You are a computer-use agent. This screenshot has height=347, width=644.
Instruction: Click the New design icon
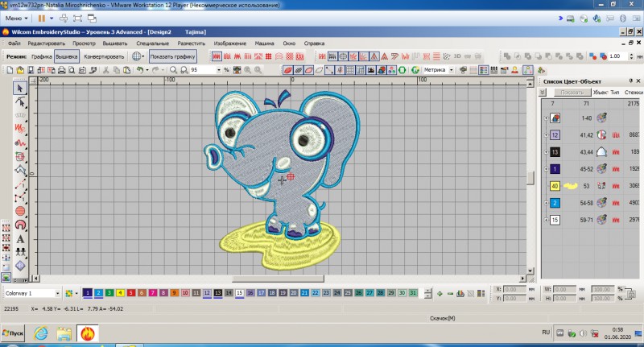tap(10, 70)
